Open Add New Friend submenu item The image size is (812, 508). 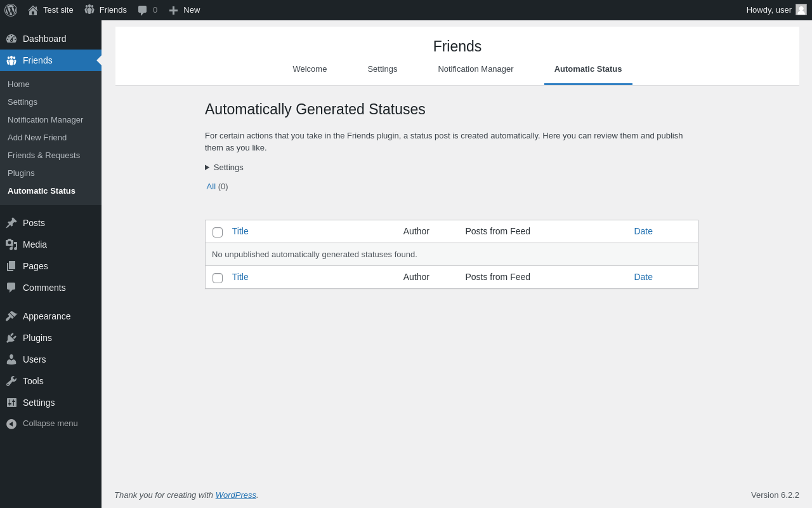tap(37, 138)
